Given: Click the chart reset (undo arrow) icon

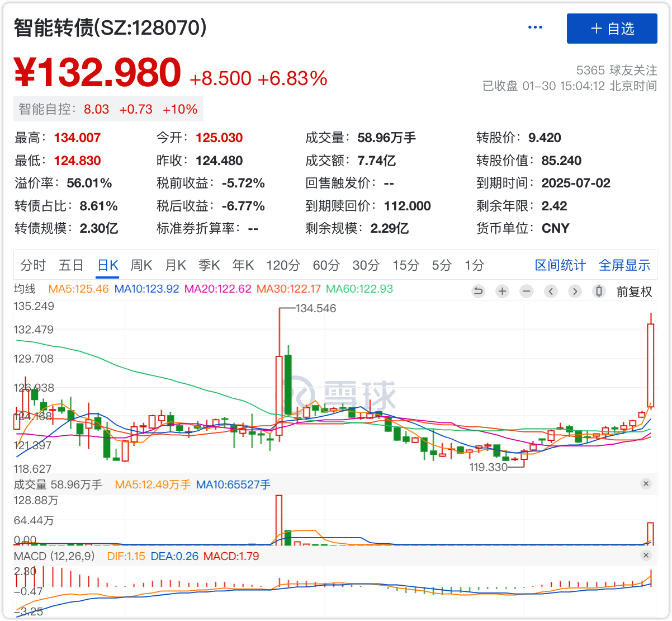Looking at the screenshot, I should [x=478, y=291].
